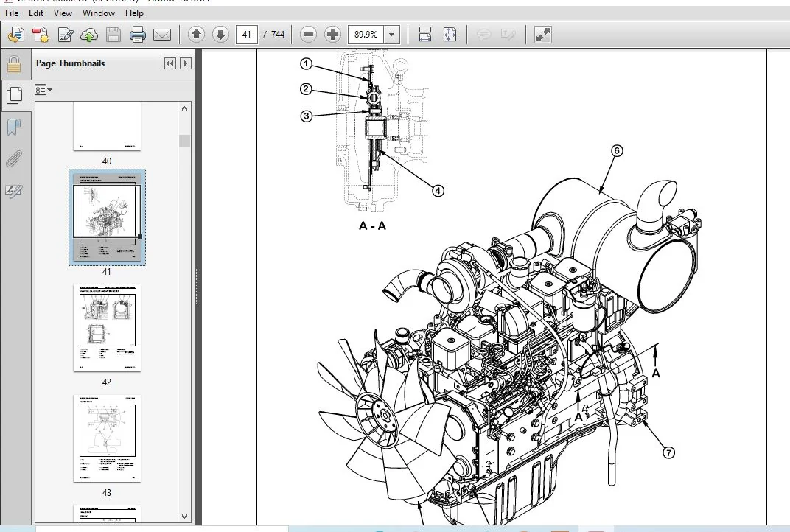This screenshot has height=532, width=790.
Task: Click the edit/sign document icon
Action: 65,35
